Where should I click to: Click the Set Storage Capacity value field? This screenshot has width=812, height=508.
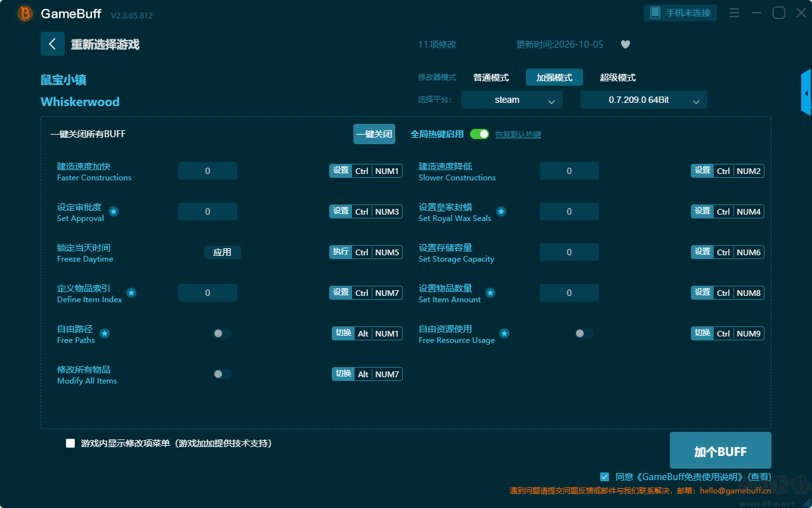click(569, 252)
